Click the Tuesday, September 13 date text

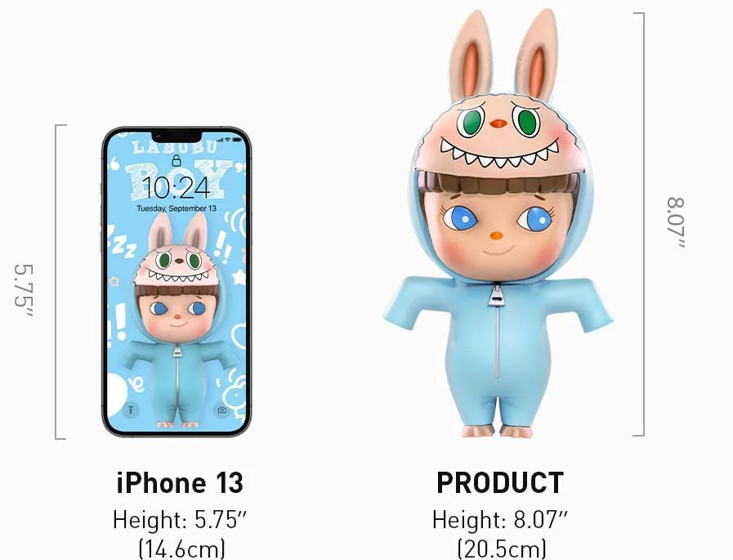point(177,208)
